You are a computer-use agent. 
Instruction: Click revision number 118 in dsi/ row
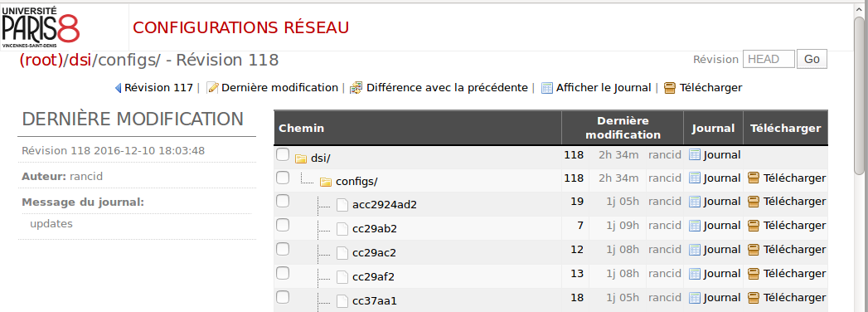[574, 154]
